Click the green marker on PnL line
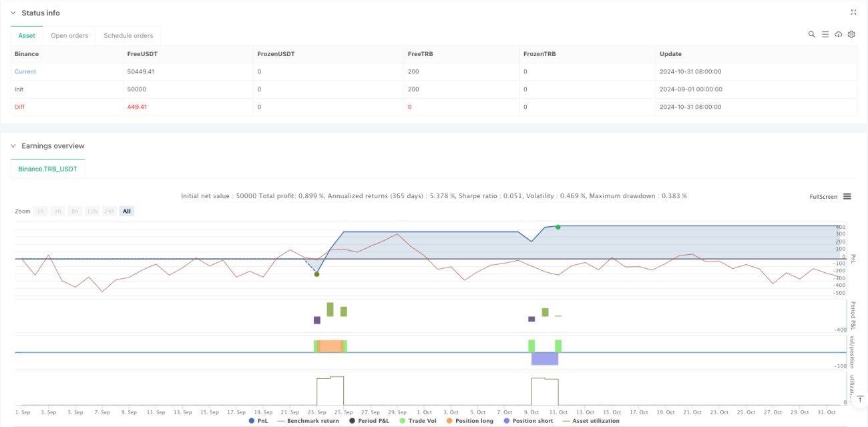This screenshot has height=427, width=868. 558,227
